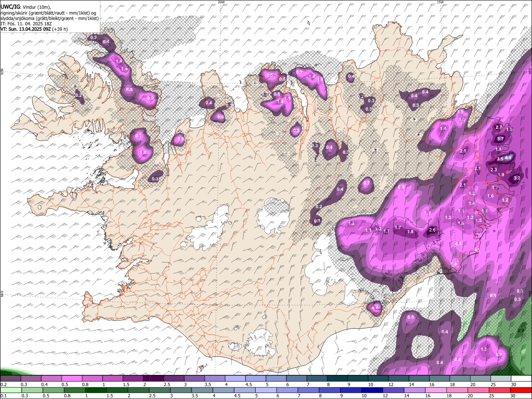Select pale green rain swatch between 0.1 and 0.3
This screenshot has height=399, width=532.
[11, 390]
